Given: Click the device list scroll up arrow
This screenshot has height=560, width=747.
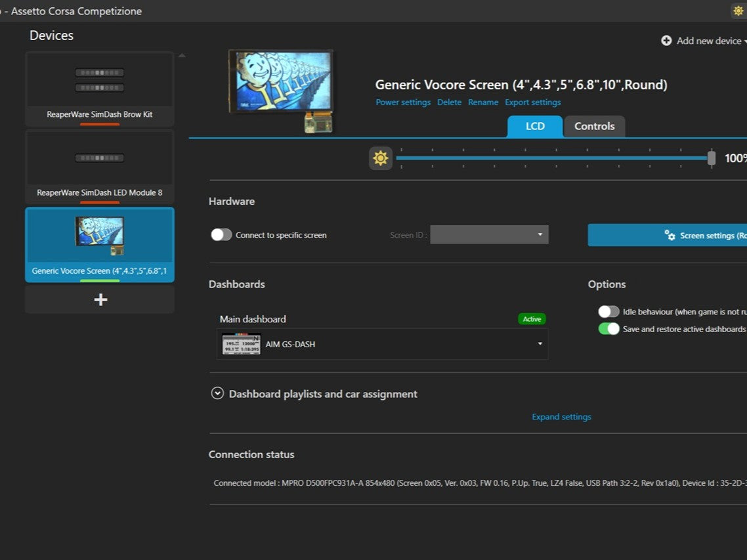Looking at the screenshot, I should pyautogui.click(x=182, y=56).
